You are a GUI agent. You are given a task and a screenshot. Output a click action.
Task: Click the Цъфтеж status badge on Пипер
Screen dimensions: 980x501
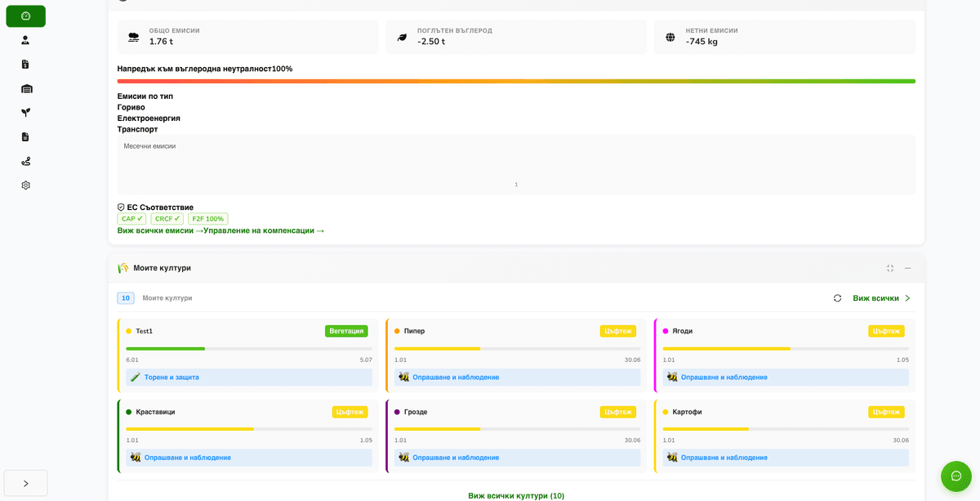coord(617,331)
